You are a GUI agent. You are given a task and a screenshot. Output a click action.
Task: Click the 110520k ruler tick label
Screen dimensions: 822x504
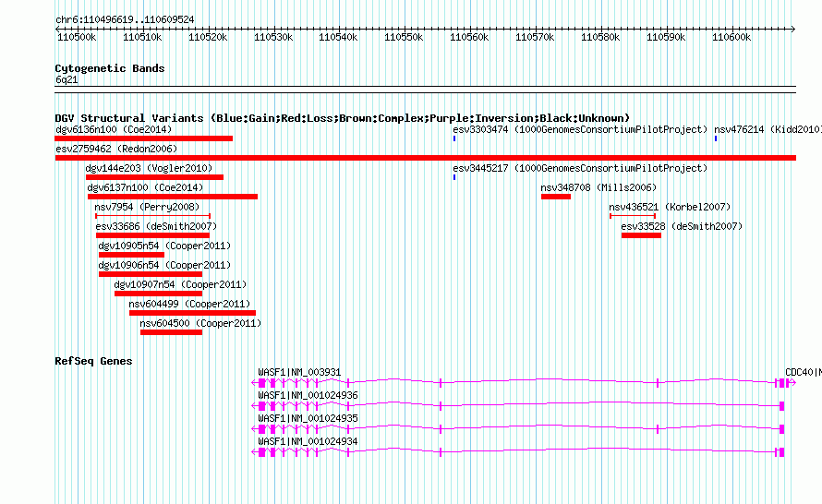pyautogui.click(x=208, y=37)
